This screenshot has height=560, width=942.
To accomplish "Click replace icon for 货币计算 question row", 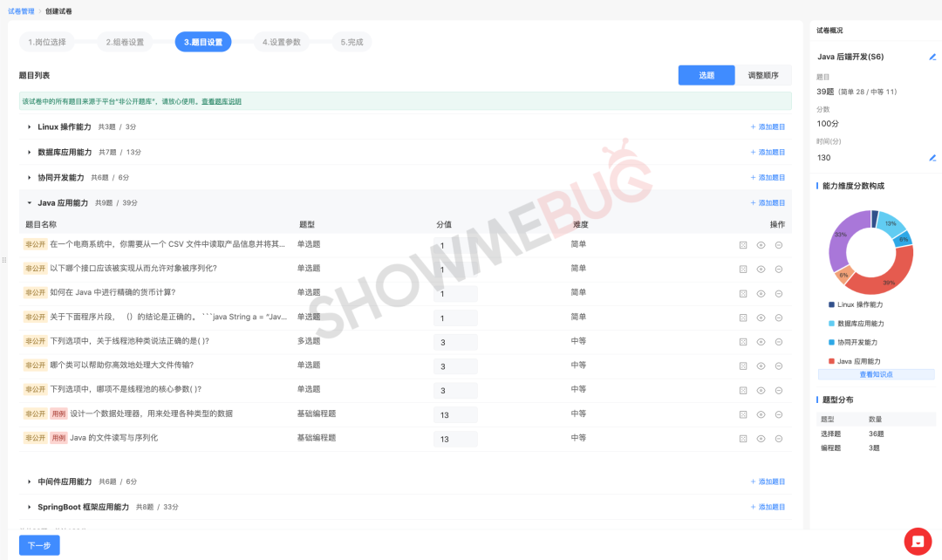I will tap(743, 294).
